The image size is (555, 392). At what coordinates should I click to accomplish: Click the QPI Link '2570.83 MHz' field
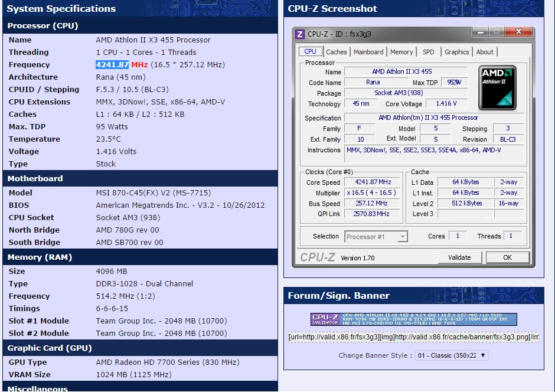373,214
